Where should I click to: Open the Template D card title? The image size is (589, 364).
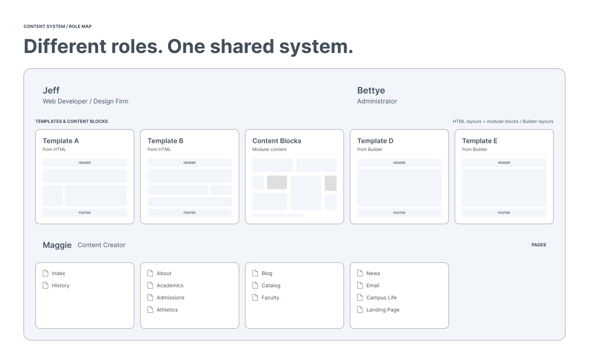(375, 141)
